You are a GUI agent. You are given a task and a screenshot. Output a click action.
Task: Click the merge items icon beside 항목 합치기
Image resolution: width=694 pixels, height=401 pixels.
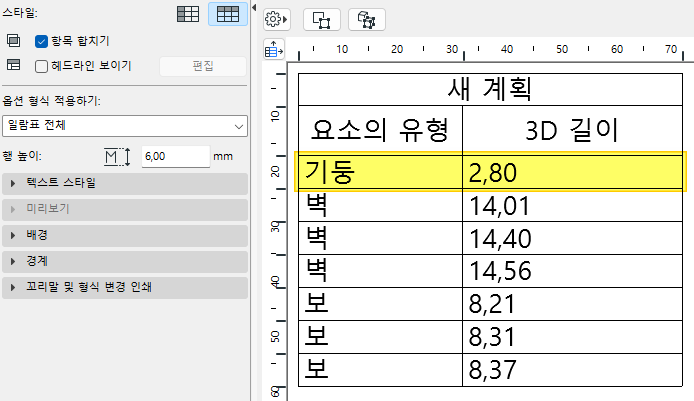13,41
